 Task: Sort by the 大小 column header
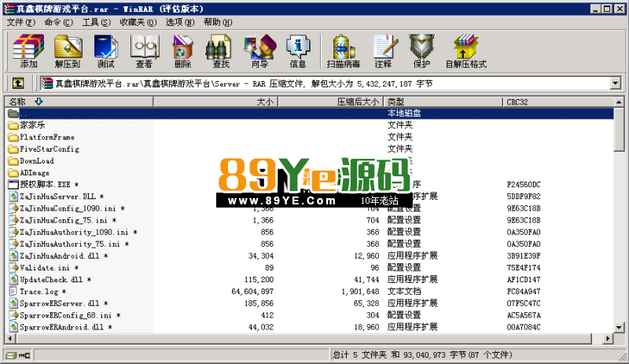(215, 102)
